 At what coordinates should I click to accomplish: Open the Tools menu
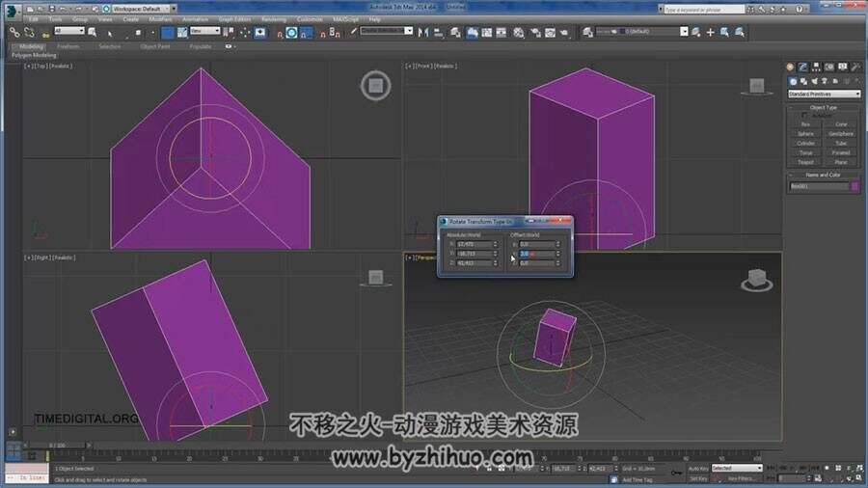tap(55, 19)
